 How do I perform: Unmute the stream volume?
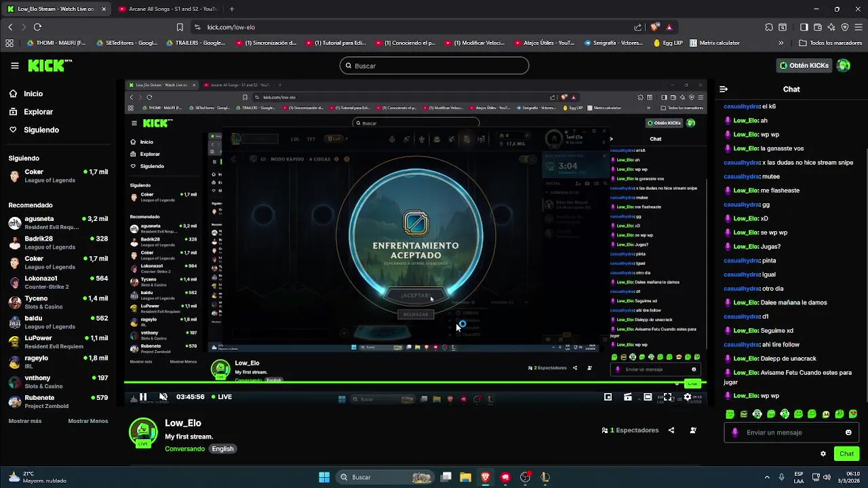click(x=163, y=397)
